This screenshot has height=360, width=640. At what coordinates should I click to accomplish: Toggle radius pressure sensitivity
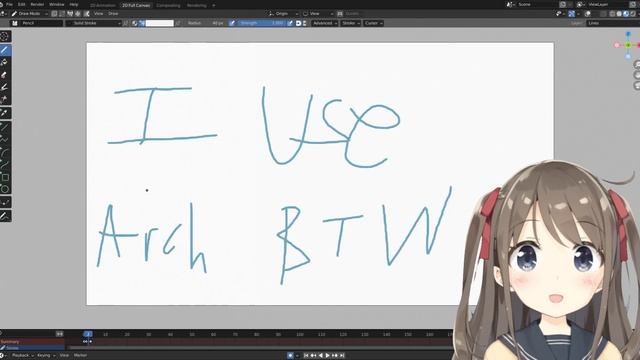pos(232,23)
